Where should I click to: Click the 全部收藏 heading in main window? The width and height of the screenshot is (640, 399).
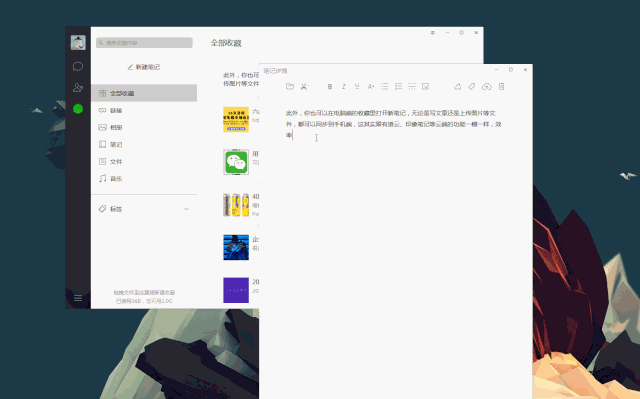(226, 43)
